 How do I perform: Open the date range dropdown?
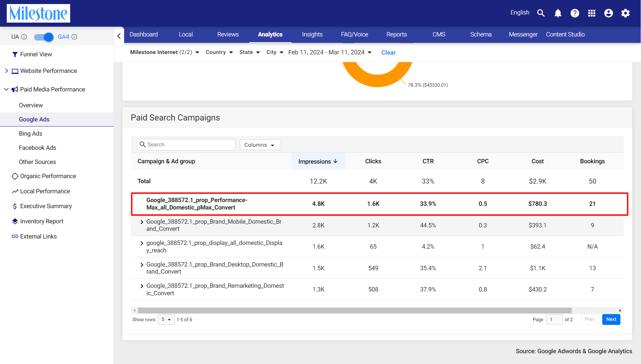coord(330,52)
